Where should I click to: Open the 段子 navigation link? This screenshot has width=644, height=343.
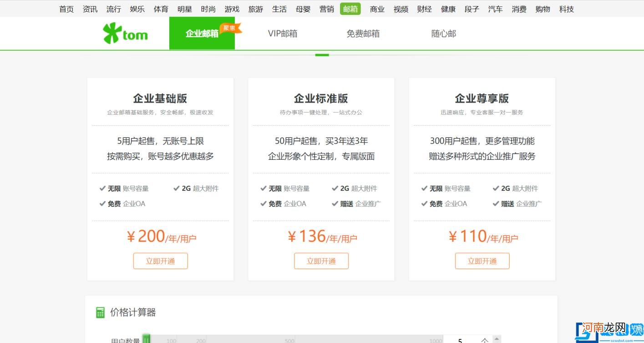point(472,9)
